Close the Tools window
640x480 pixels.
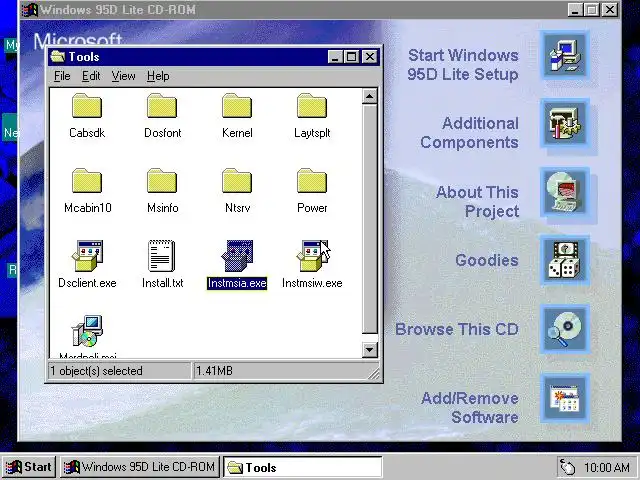click(370, 57)
